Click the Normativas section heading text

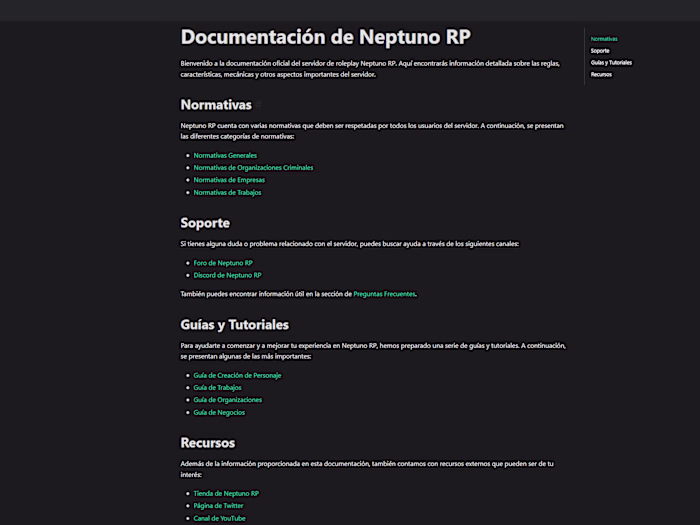[216, 105]
